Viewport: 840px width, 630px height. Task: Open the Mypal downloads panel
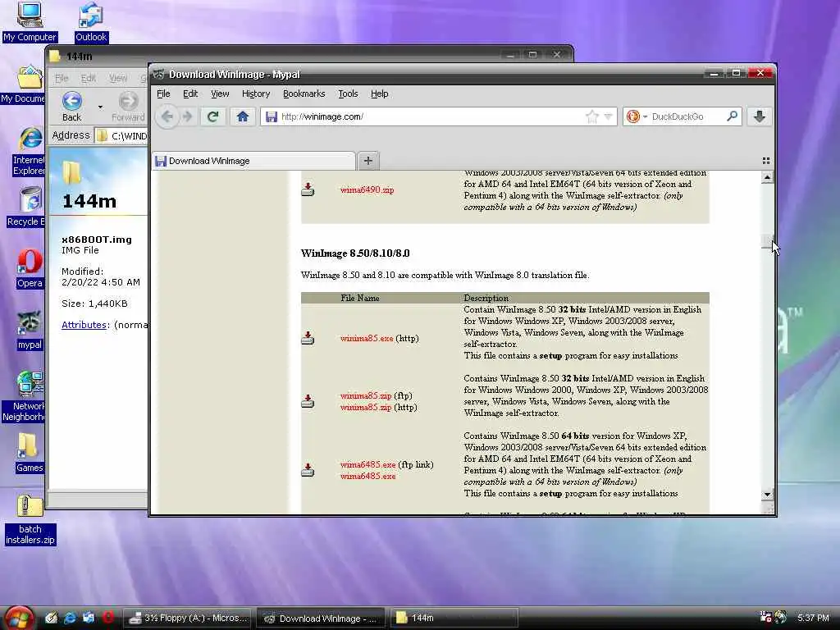tap(759, 116)
